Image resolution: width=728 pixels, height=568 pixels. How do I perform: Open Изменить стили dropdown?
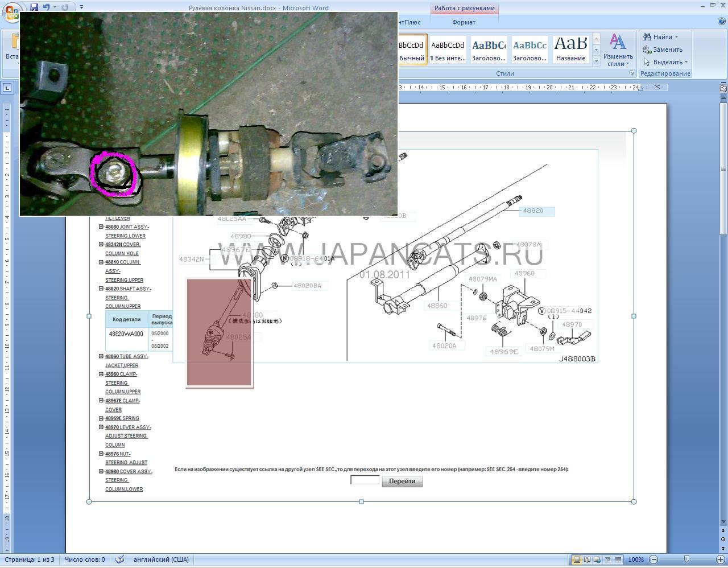tap(618, 50)
